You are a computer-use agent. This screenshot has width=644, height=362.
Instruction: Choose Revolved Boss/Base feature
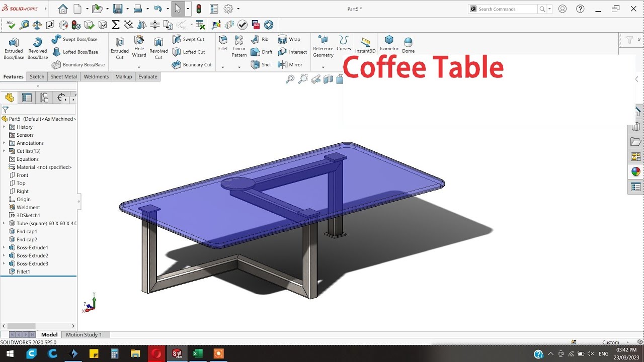(x=37, y=48)
